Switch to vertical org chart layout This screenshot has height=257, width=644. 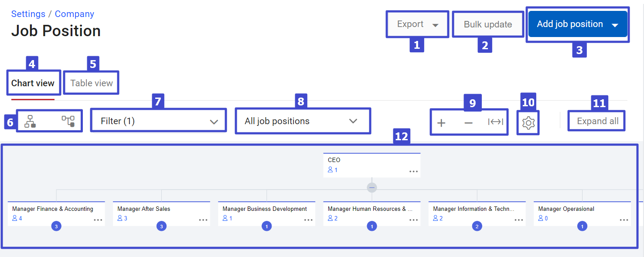pyautogui.click(x=30, y=121)
